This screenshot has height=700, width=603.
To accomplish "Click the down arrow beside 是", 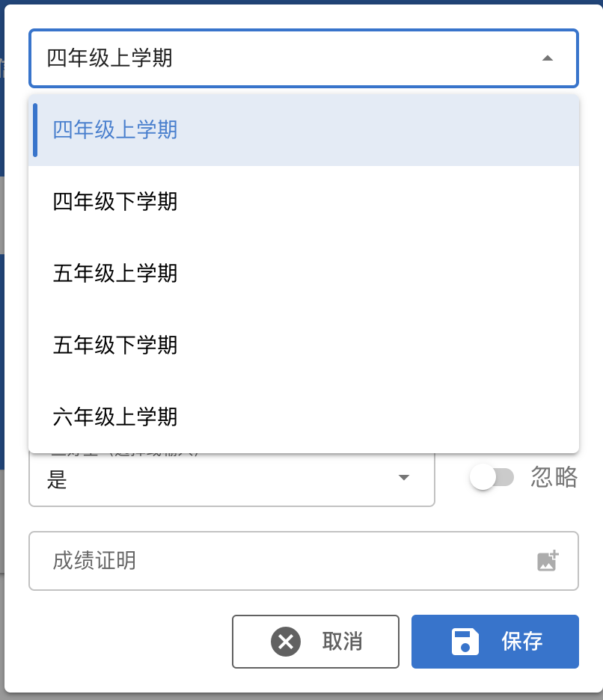I will coord(404,478).
